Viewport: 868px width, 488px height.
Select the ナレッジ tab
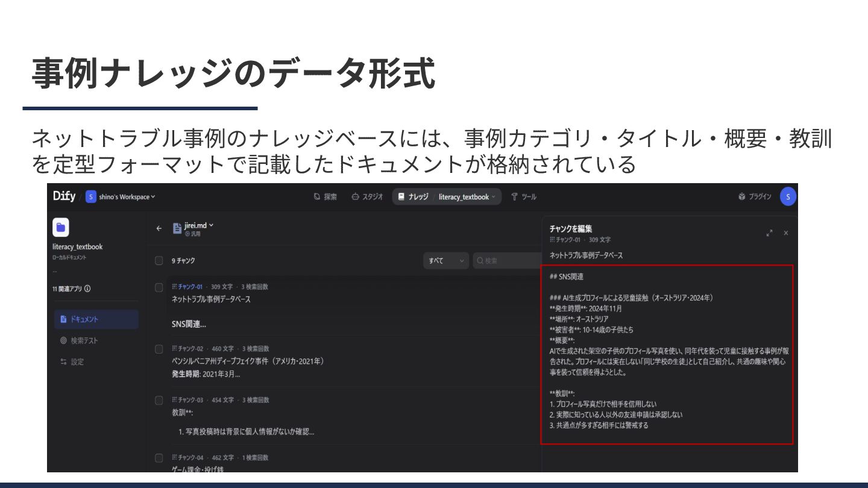414,196
